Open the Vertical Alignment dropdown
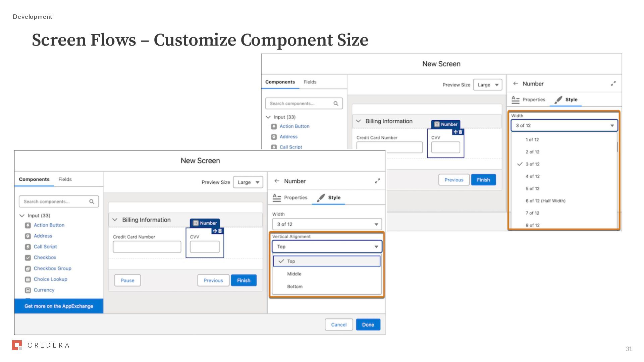Viewport: 644px width, 362px height. [x=327, y=247]
